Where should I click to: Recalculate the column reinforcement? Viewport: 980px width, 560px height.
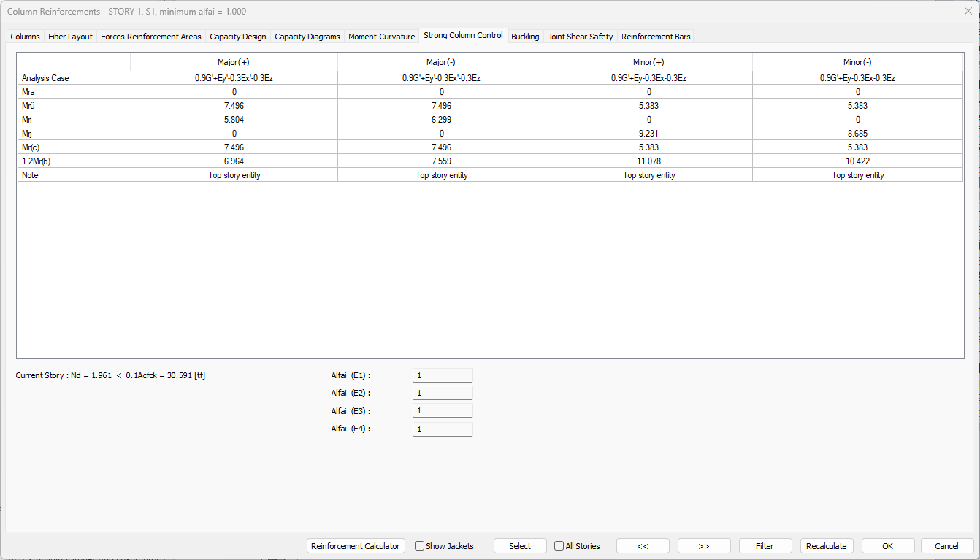827,546
